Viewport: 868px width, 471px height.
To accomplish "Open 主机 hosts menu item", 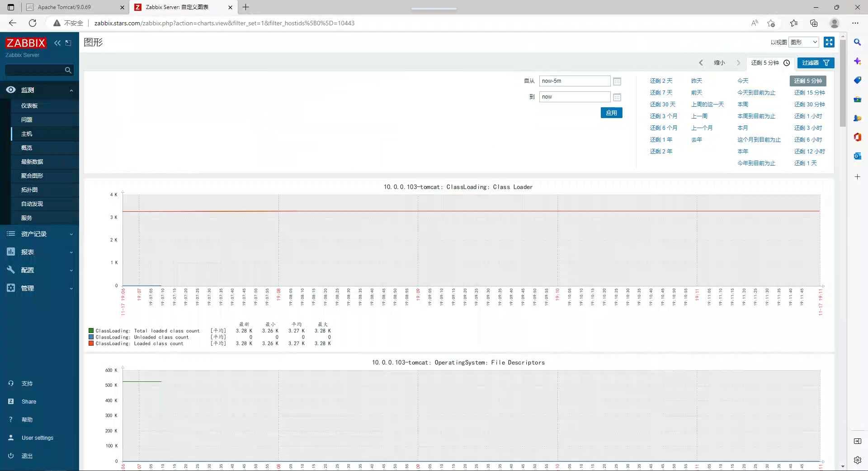I will (27, 134).
